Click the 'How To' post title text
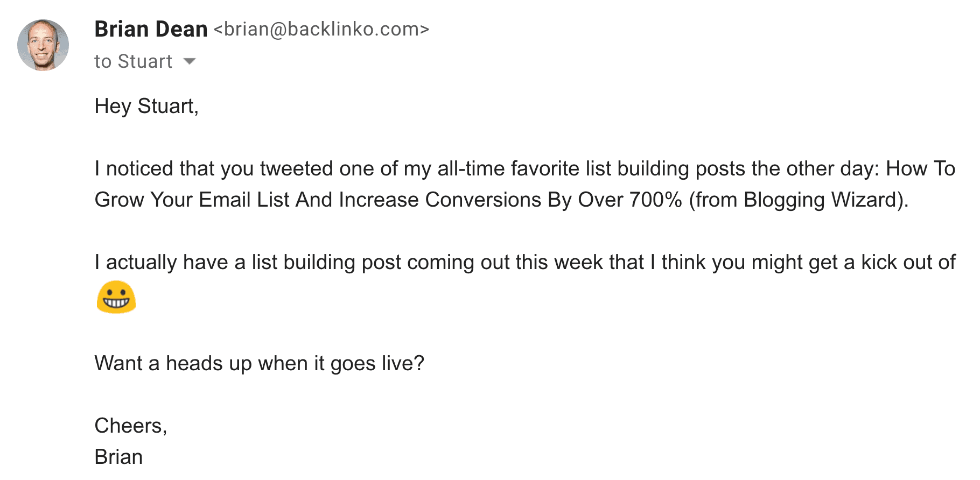The height and width of the screenshot is (480, 980). (920, 168)
